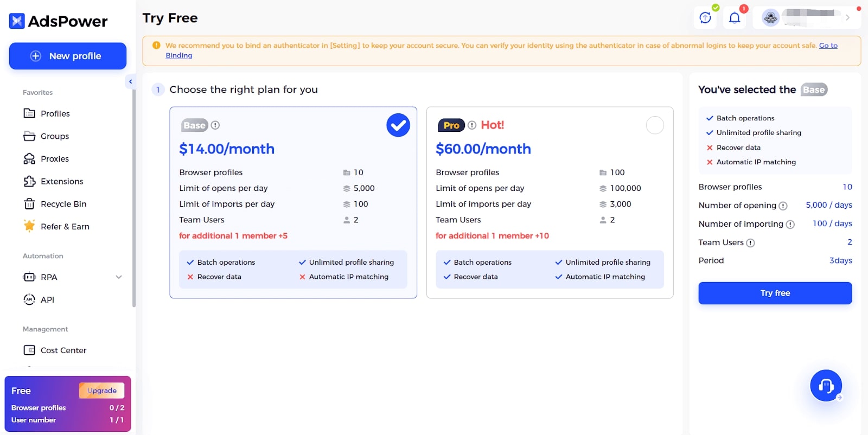Viewport: 868px width, 435px height.
Task: Collapse the left sidebar arrow
Action: click(x=130, y=81)
